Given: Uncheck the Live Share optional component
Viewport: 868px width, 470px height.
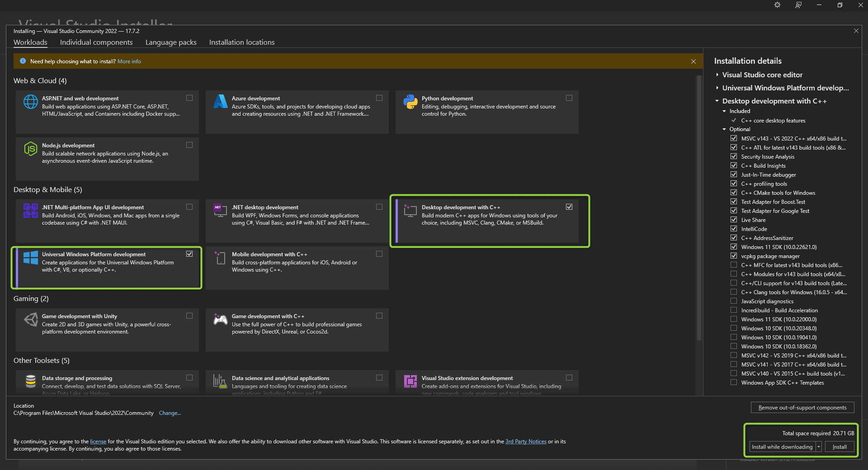Looking at the screenshot, I should (734, 220).
